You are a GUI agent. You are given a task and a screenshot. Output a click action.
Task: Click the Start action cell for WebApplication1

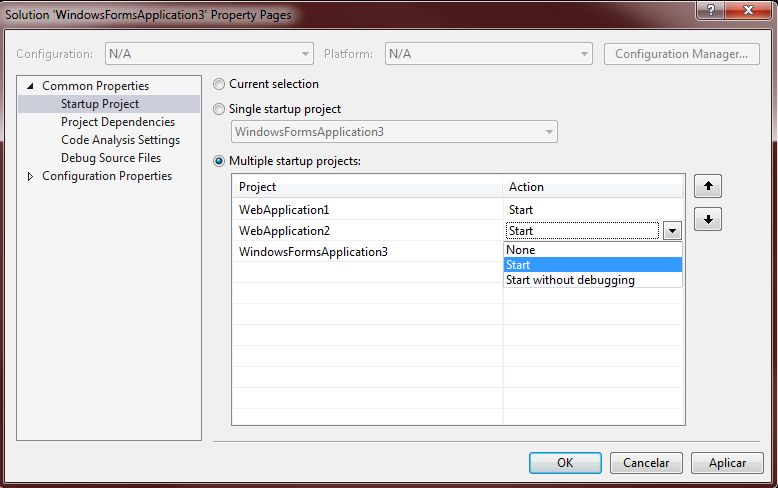[x=593, y=210]
